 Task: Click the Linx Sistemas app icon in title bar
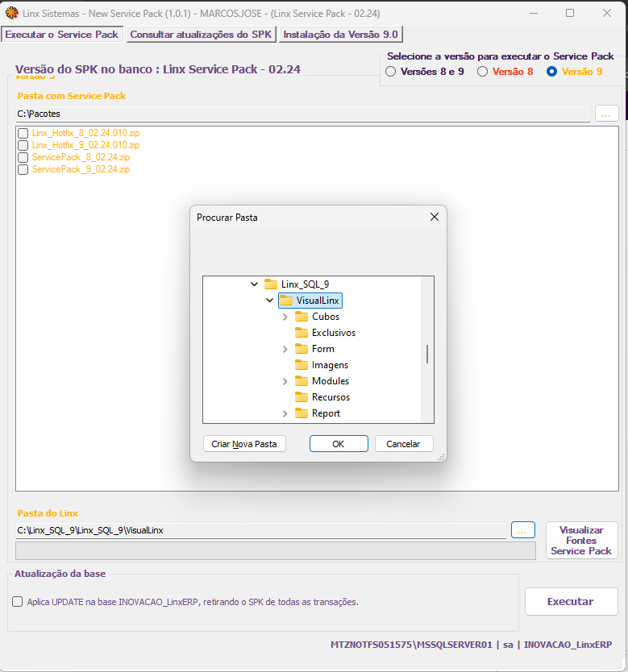coord(12,13)
